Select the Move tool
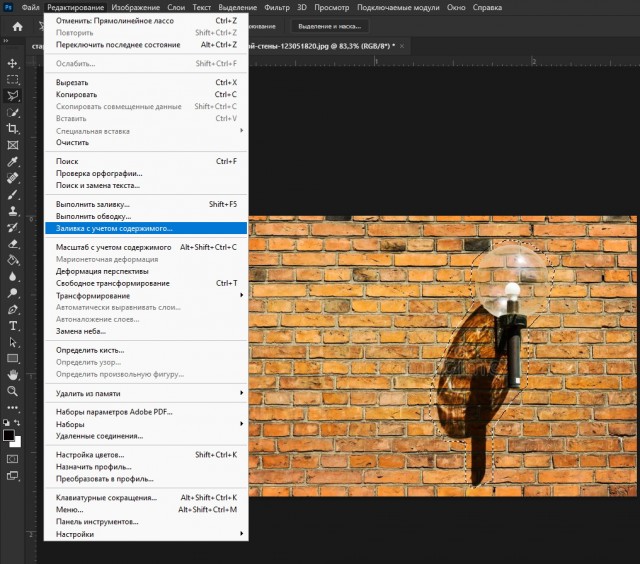This screenshot has height=564, width=640. click(13, 62)
